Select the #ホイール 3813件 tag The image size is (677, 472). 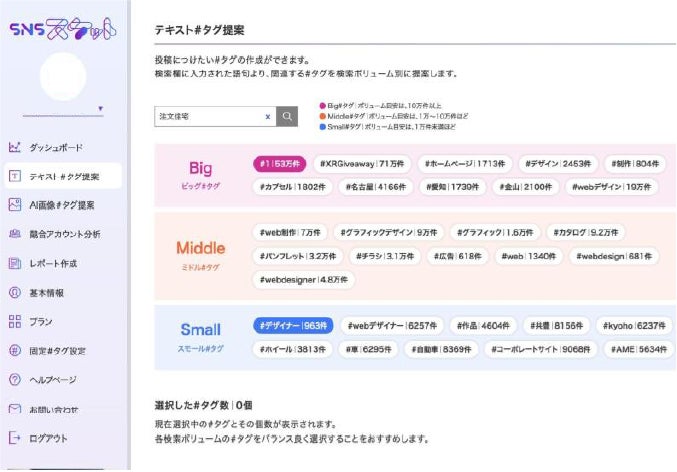coord(292,349)
